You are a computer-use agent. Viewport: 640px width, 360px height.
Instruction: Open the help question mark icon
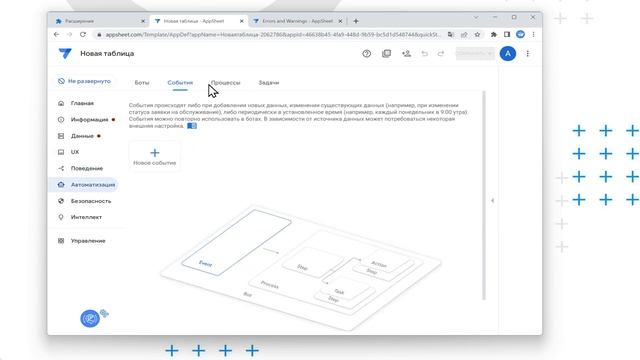367,53
